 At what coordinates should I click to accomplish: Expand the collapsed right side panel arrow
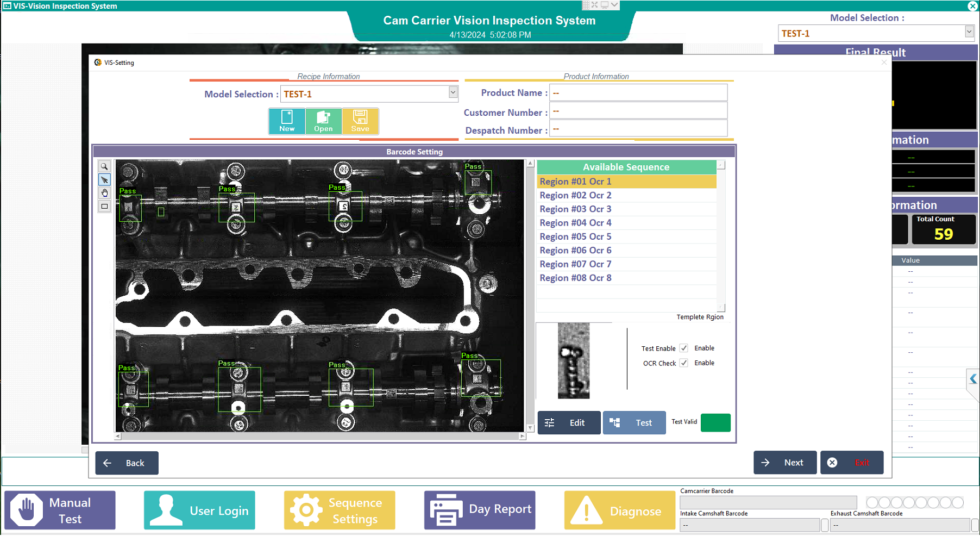(973, 379)
